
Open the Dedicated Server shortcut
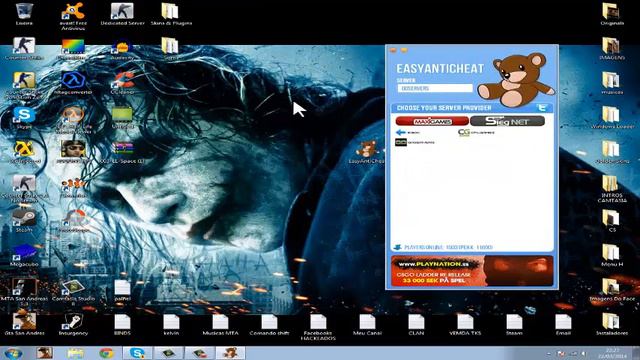point(122,14)
